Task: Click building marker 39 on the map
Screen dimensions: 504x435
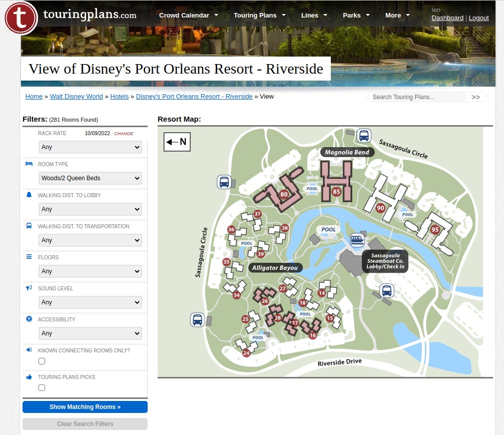Action: click(x=261, y=254)
